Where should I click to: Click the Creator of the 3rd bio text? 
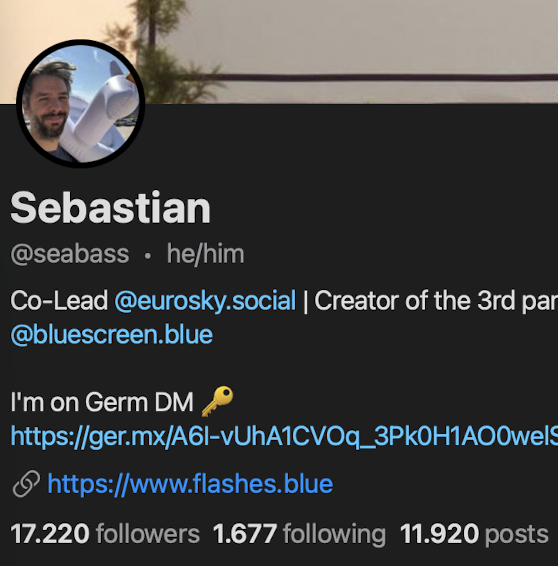[x=415, y=301]
